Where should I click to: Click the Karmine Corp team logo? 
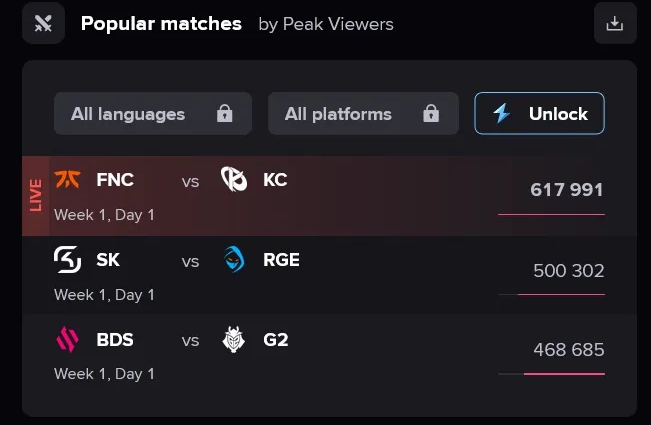234,179
